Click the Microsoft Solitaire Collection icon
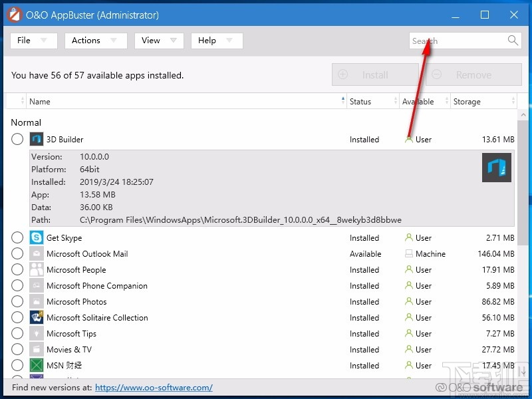The height and width of the screenshot is (399, 532). pyautogui.click(x=35, y=317)
